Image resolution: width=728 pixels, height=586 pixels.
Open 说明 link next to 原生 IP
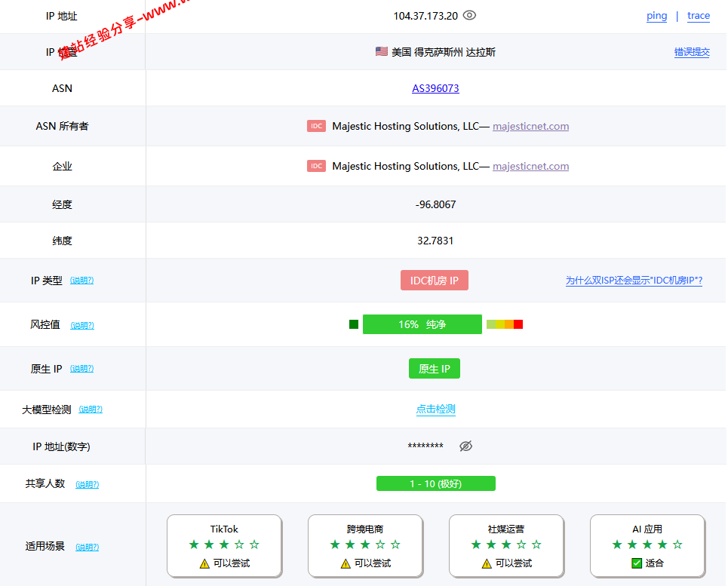[x=81, y=368]
